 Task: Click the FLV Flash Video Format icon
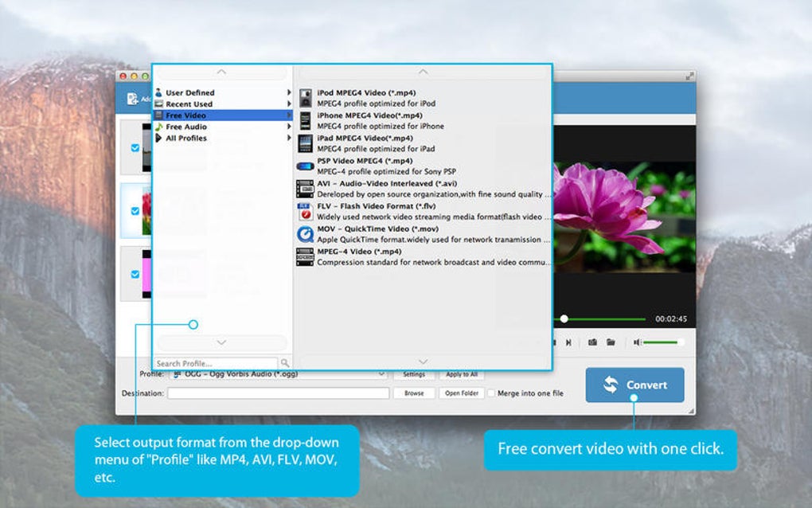pos(305,212)
